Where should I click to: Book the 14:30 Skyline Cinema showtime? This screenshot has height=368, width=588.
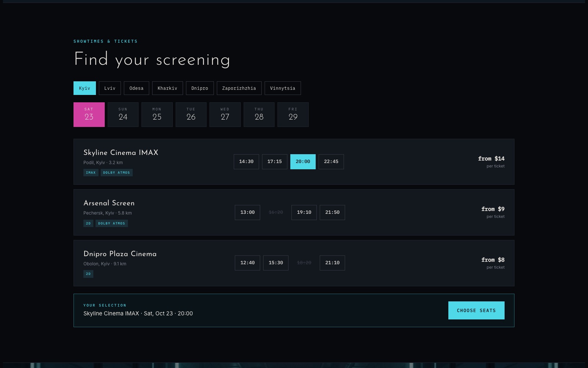coord(246,162)
